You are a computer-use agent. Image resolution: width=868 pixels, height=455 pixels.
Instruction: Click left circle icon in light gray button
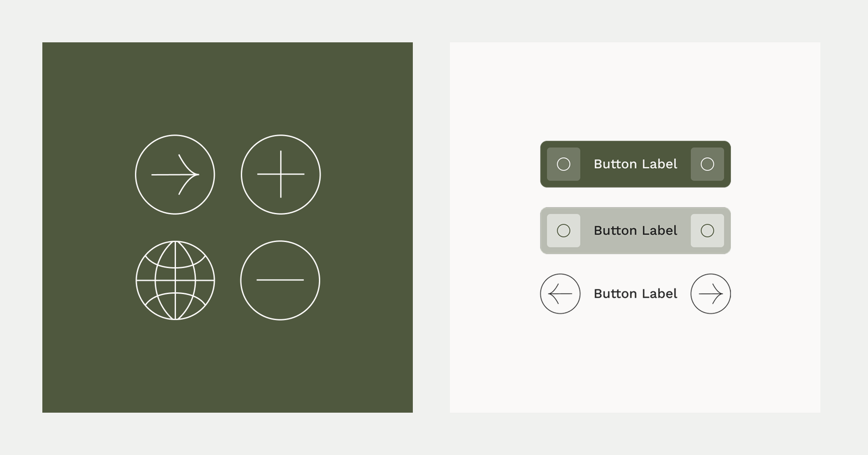pos(563,231)
